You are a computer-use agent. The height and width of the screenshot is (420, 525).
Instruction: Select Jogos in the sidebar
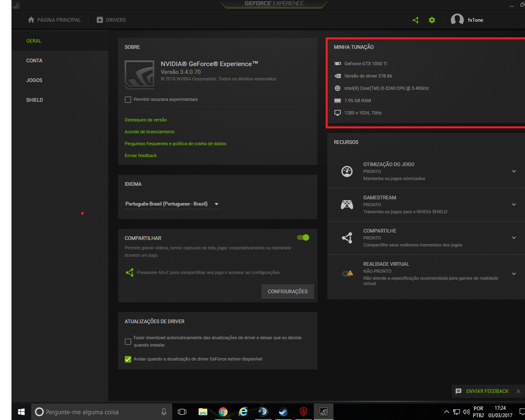60,80
